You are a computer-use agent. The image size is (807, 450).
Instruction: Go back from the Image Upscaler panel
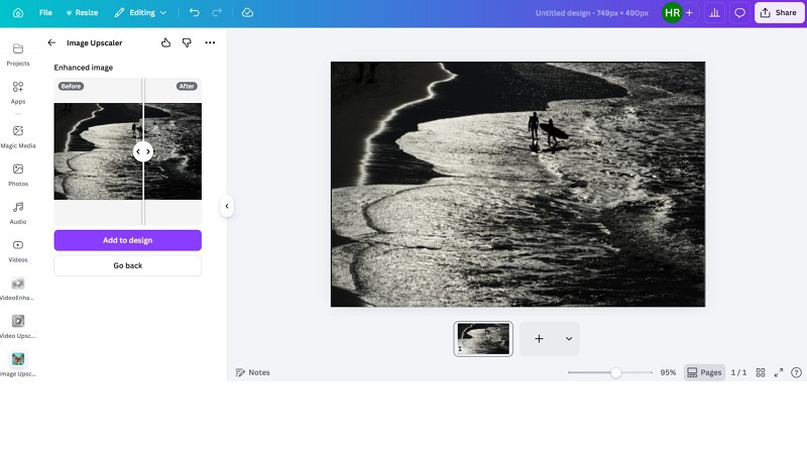point(51,43)
